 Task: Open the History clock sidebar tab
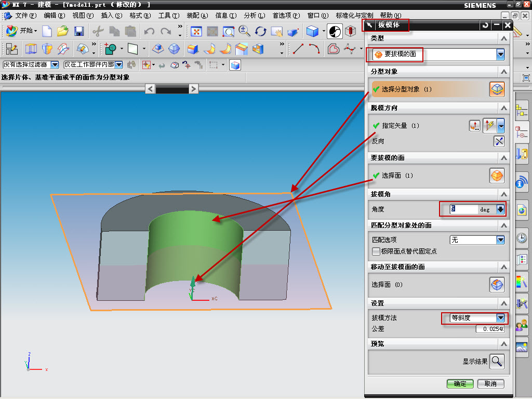click(x=522, y=237)
